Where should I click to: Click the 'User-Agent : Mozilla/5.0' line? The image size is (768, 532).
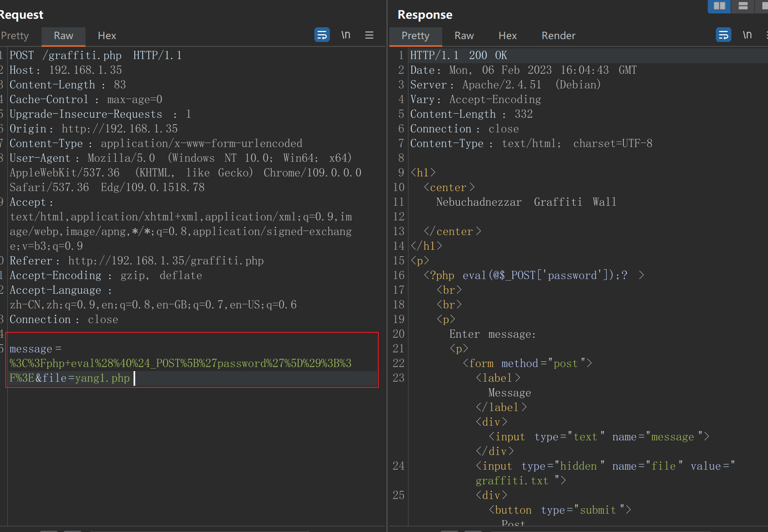181,158
